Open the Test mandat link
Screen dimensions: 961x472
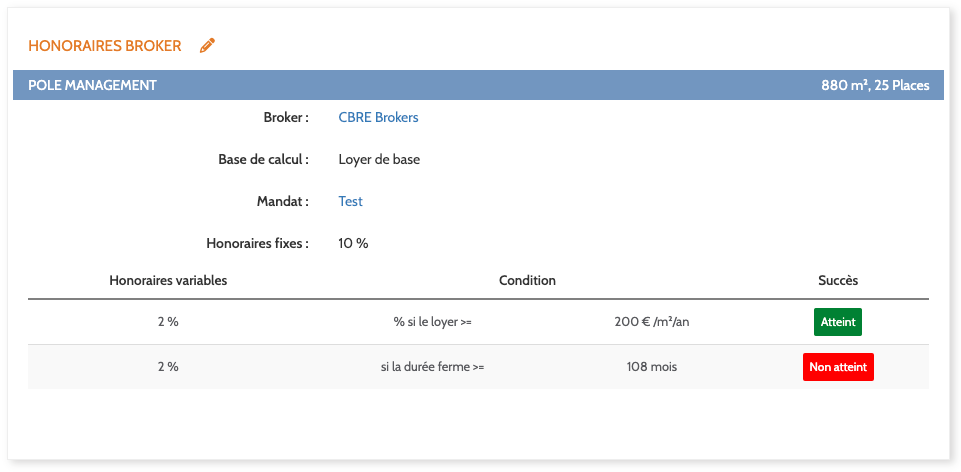point(350,201)
